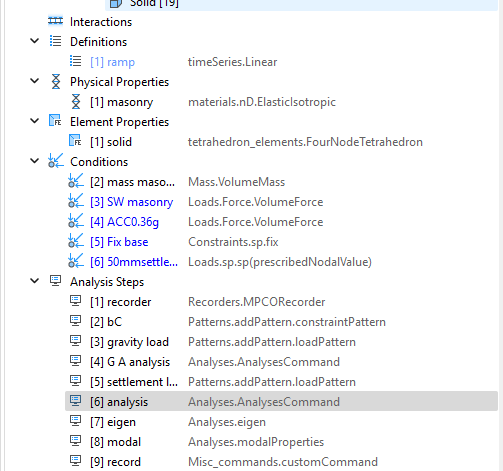503x471 pixels.
Task: Click the Analysis Steps monitor icon
Action: point(55,281)
